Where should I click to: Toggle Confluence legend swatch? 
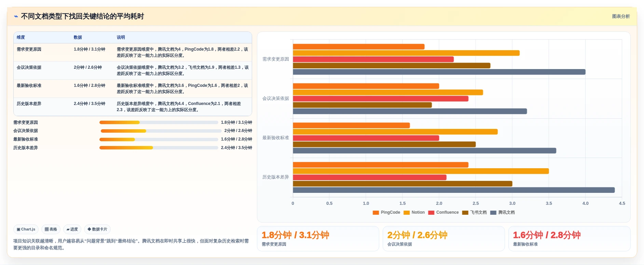point(431,213)
